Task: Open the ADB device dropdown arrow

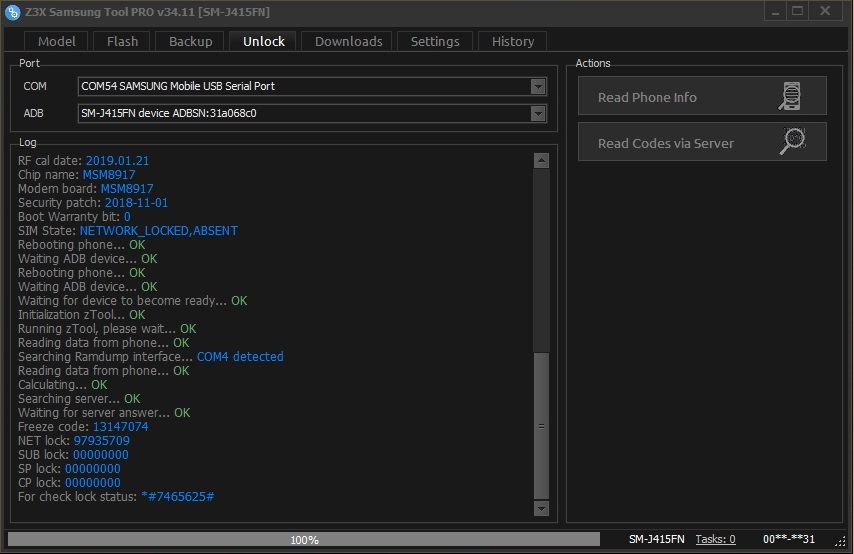Action: coord(538,114)
